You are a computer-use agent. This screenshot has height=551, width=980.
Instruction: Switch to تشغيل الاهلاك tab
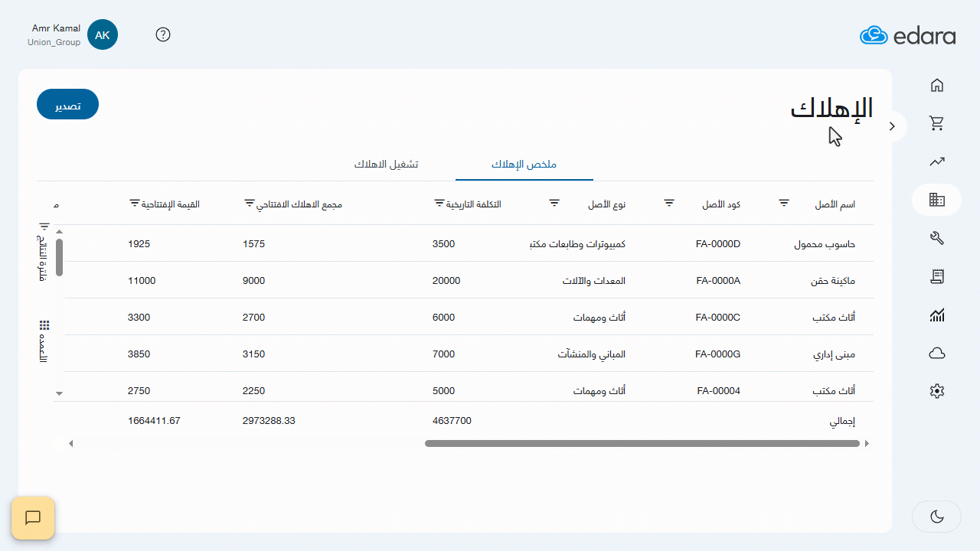pyautogui.click(x=386, y=165)
